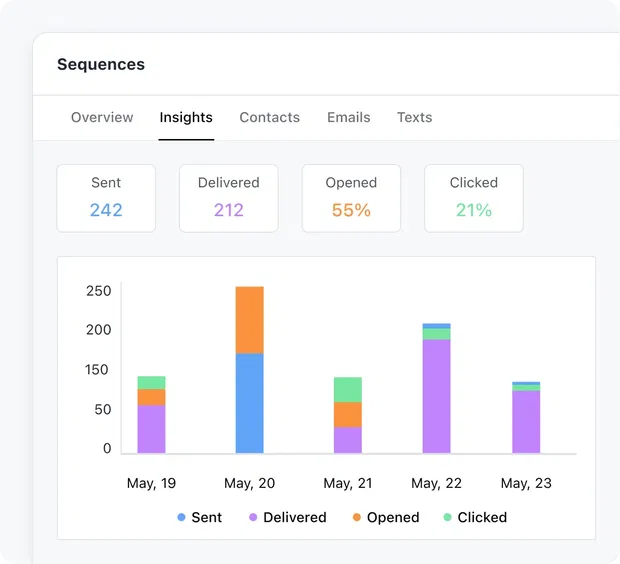Click the Sent stat card showing 242
Image resolution: width=620 pixels, height=564 pixels.
pos(106,198)
